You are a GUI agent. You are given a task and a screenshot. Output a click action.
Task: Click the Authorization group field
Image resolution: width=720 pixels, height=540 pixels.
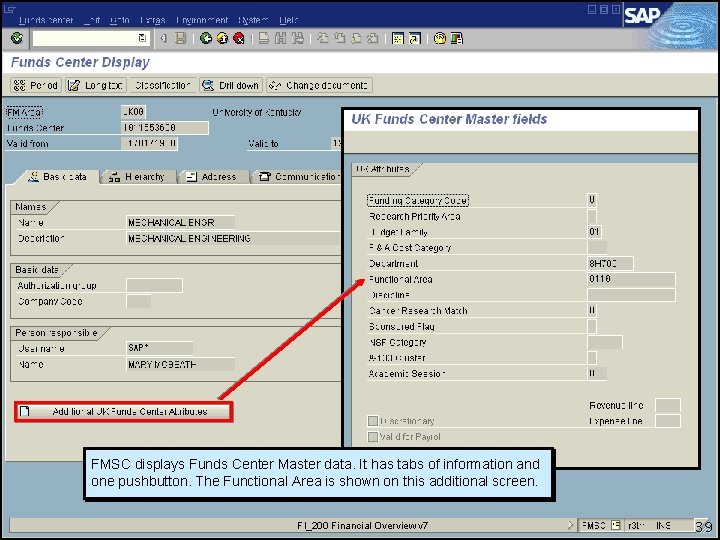[x=154, y=286]
